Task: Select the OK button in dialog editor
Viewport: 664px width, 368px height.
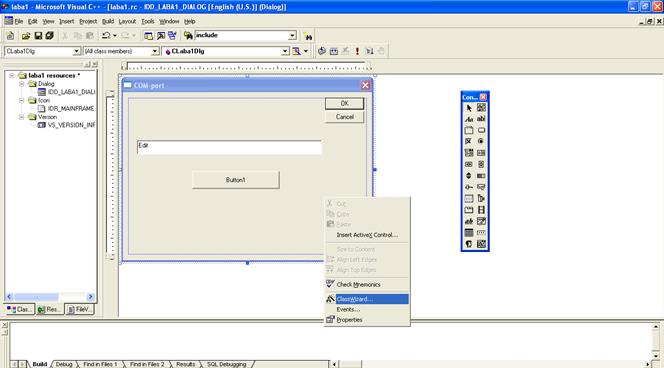Action: click(344, 104)
